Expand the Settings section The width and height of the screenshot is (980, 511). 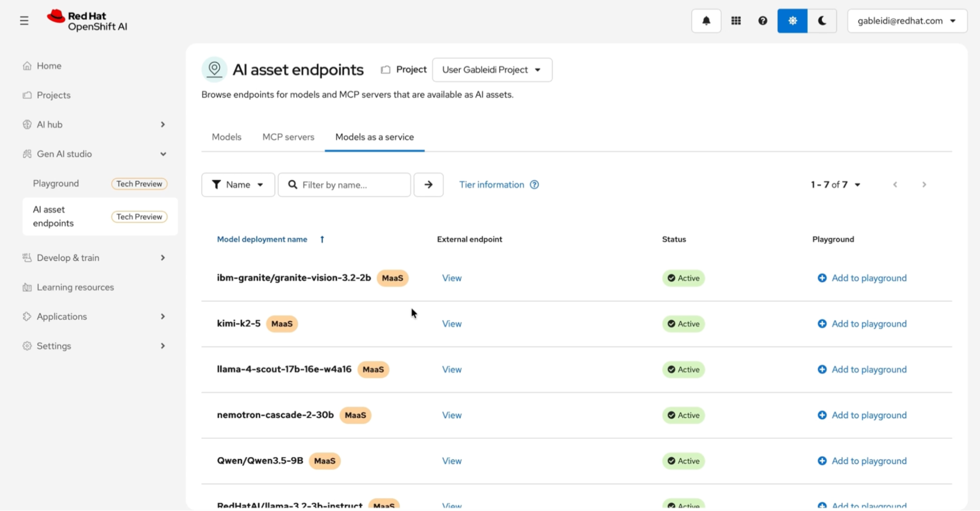coord(94,346)
